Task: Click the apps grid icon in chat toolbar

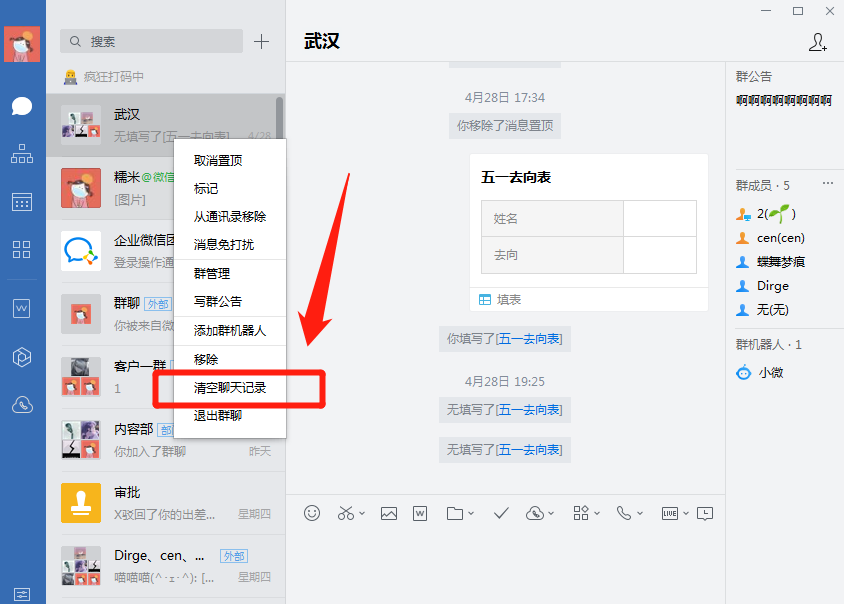Action: [581, 513]
